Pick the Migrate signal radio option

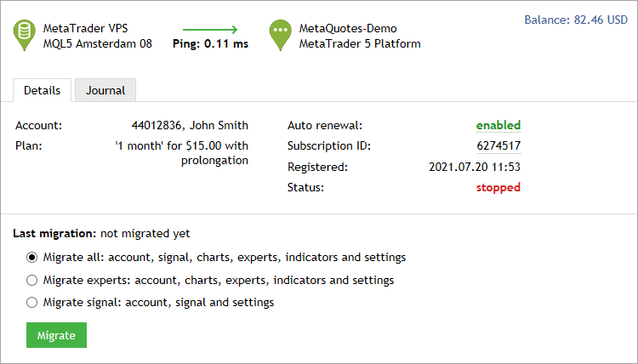pos(32,302)
